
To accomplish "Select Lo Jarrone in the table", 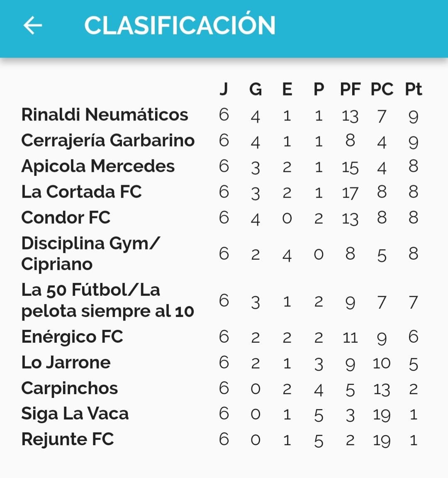I will 66,363.
